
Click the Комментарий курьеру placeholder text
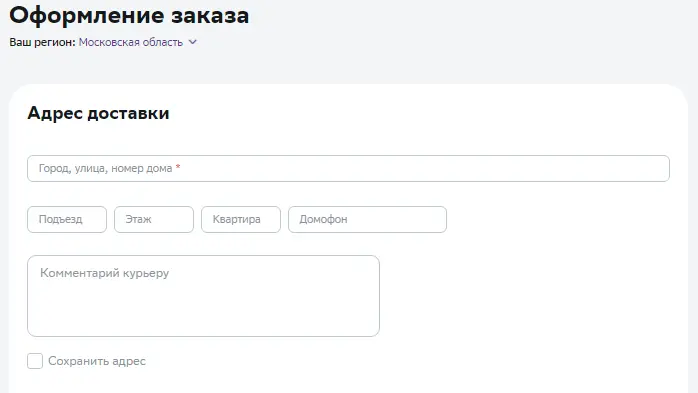tap(105, 273)
